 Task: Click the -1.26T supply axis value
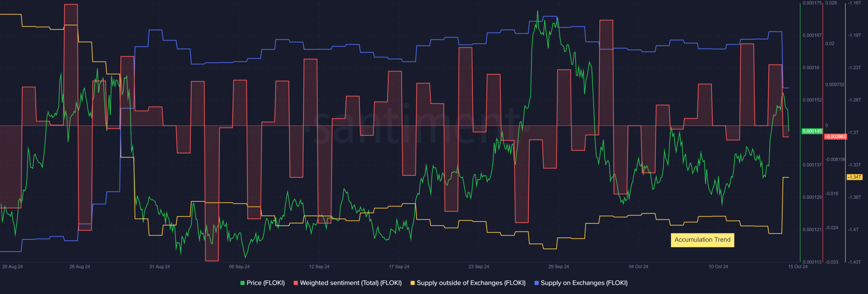pyautogui.click(x=854, y=100)
